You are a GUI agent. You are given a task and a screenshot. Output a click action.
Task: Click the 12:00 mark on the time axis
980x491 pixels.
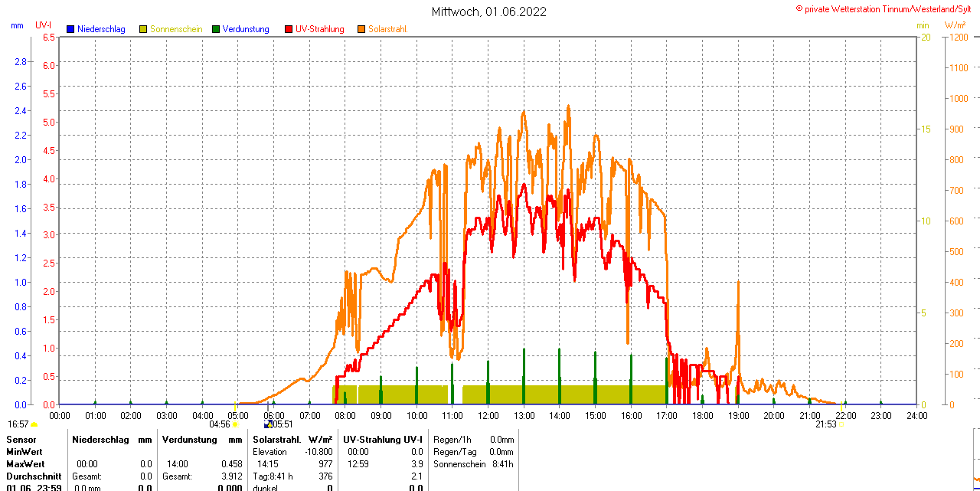click(x=488, y=415)
